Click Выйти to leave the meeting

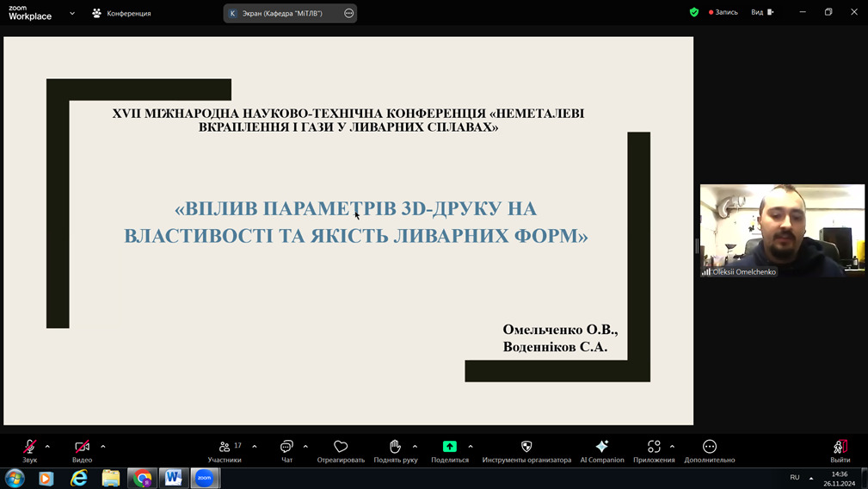(x=840, y=447)
